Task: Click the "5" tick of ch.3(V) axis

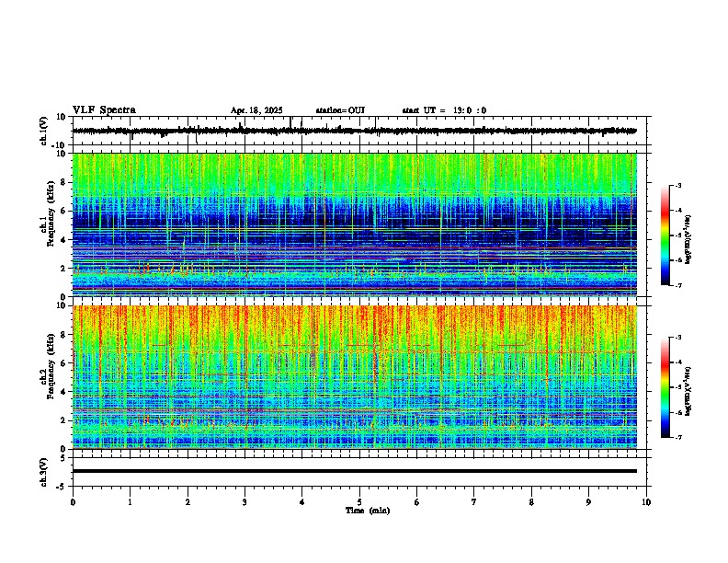Action: (x=63, y=458)
